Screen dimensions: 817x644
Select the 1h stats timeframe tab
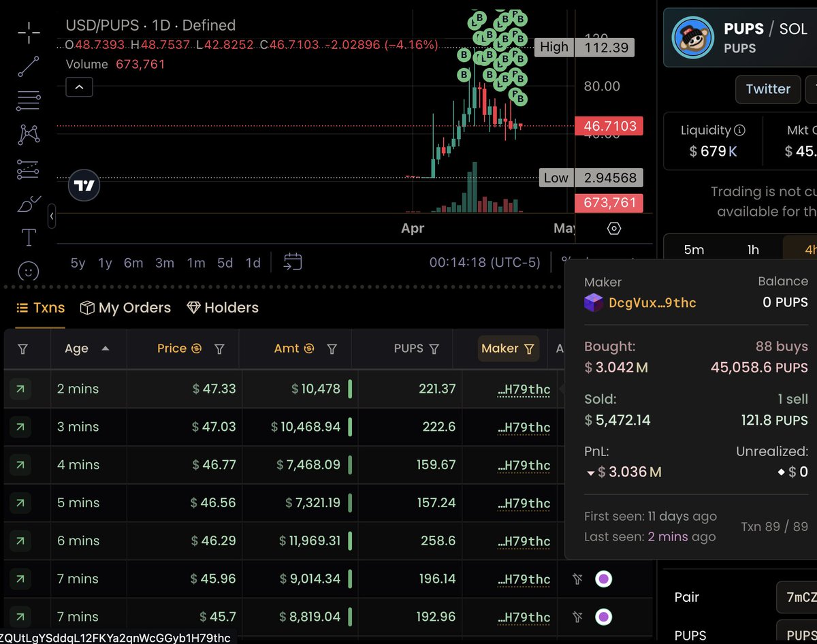[x=753, y=250]
